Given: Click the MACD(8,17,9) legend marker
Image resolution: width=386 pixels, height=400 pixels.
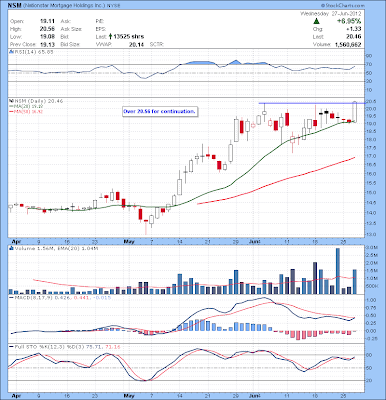Looking at the screenshot, I should click(11, 297).
